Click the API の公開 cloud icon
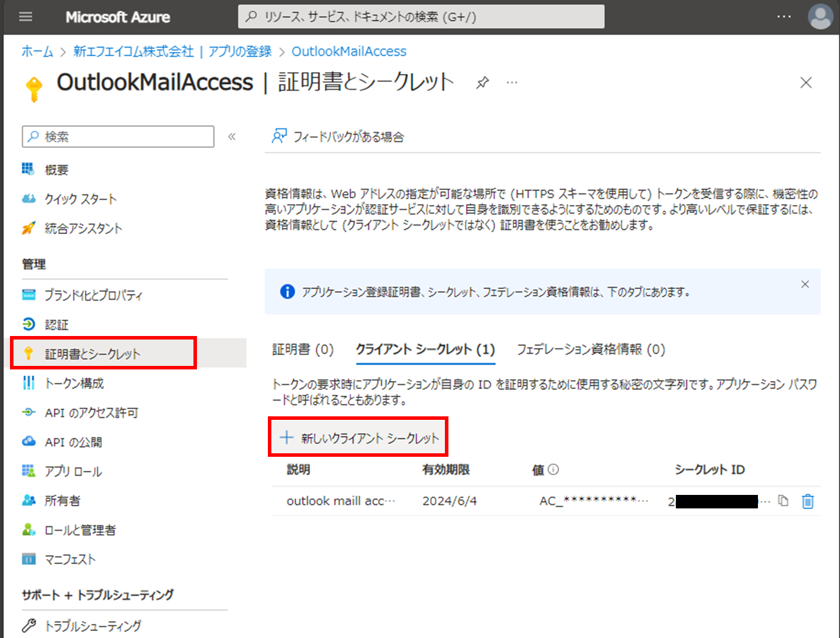 coord(29,441)
